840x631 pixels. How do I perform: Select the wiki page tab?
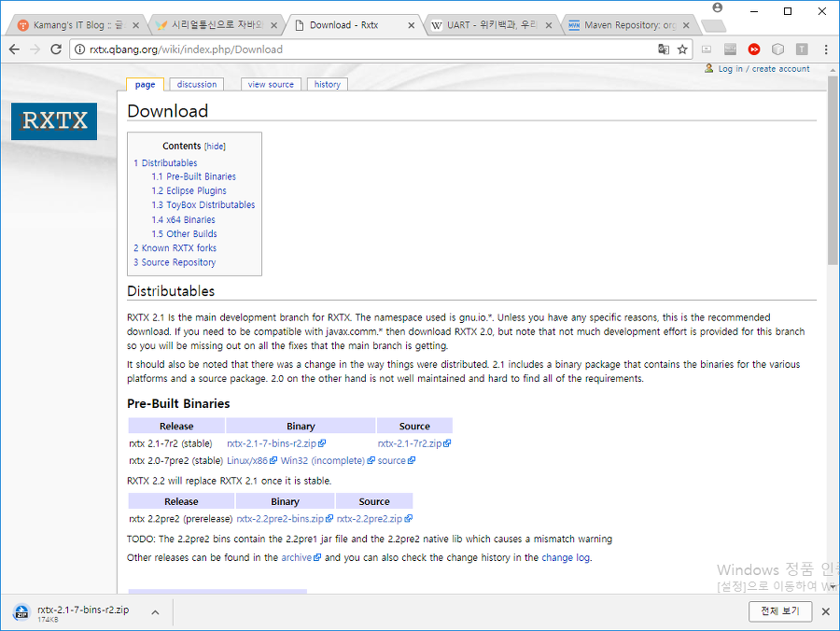146,85
